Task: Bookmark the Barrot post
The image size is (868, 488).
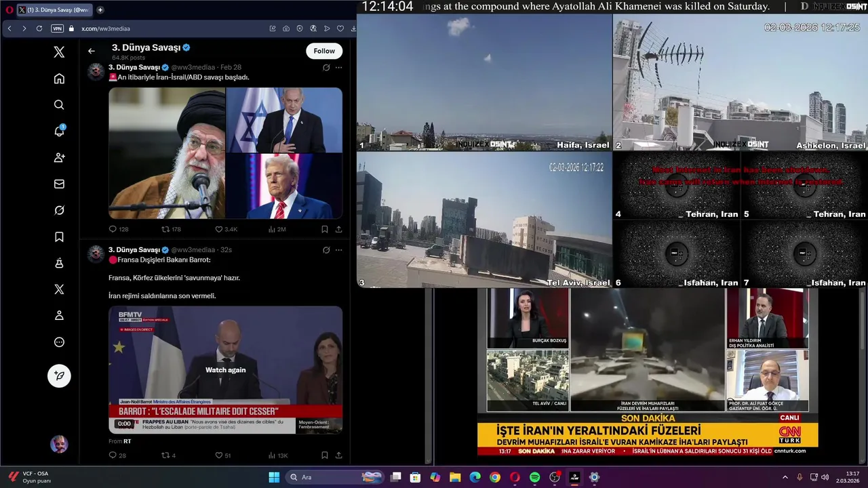Action: tap(325, 455)
